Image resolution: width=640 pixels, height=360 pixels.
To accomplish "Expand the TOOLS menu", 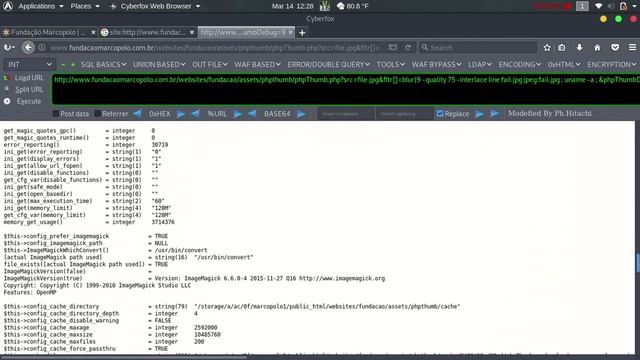I will (391, 64).
